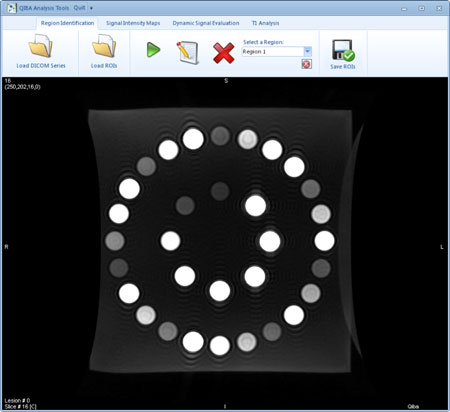Click the green play arrow icon
Viewport: 450px width, 412px height.
tap(153, 50)
